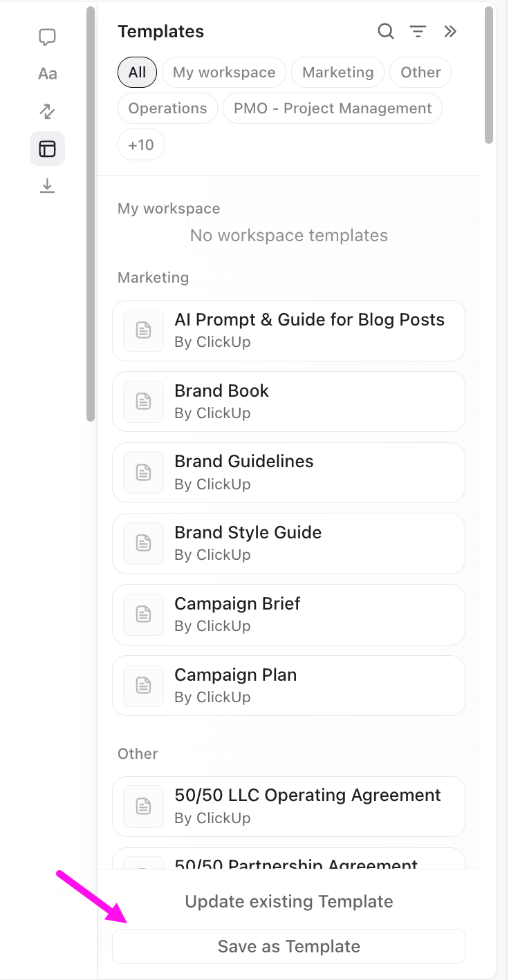The height and width of the screenshot is (980, 509).
Task: Select the Brand Guidelines template card
Action: coord(288,473)
